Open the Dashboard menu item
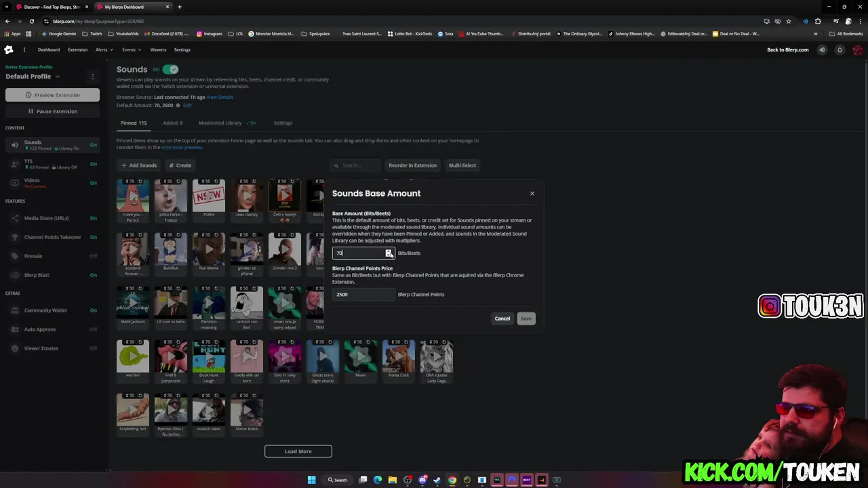 [49, 49]
